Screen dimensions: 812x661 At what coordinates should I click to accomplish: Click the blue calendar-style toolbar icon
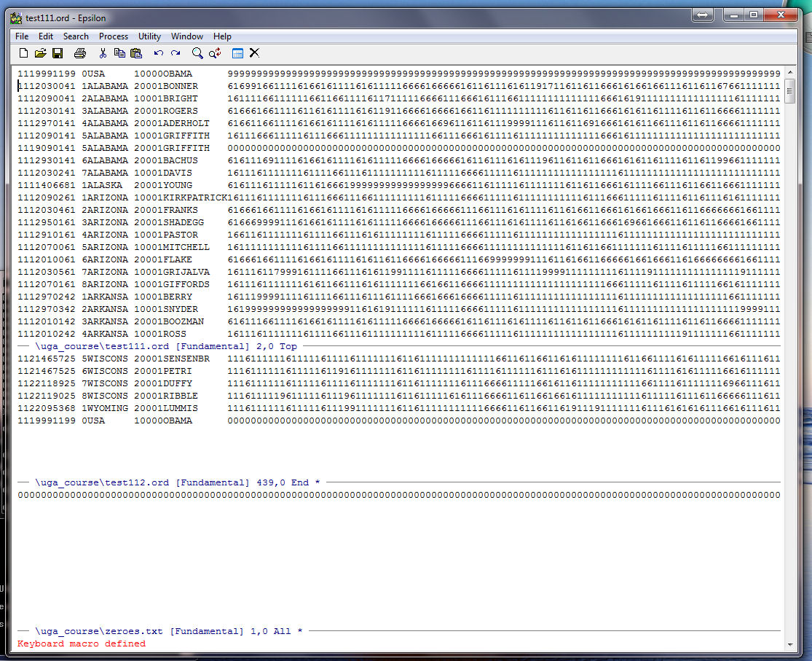[x=237, y=53]
